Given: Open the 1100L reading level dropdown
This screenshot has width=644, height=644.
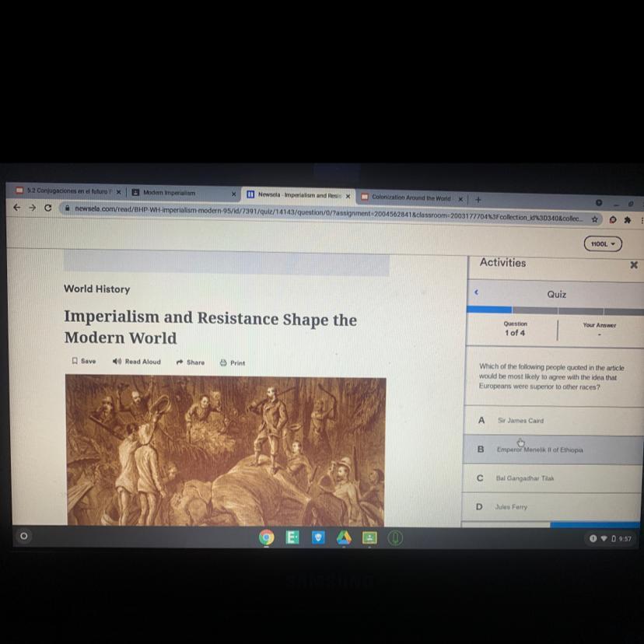Looking at the screenshot, I should (603, 244).
